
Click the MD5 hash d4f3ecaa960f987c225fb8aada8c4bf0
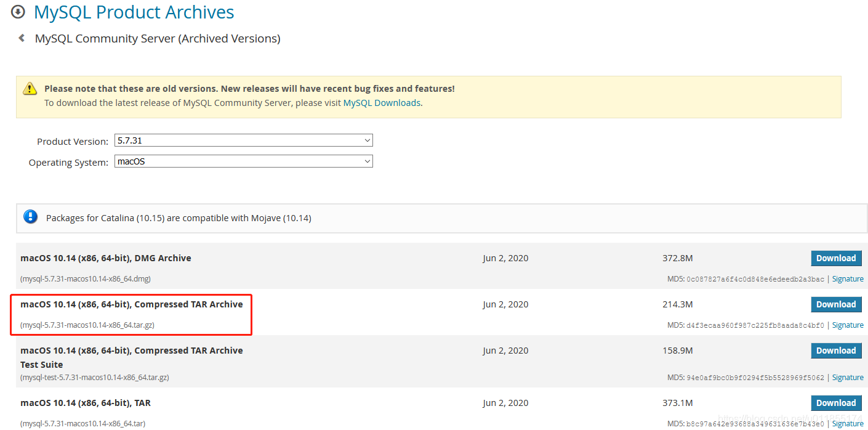(755, 325)
